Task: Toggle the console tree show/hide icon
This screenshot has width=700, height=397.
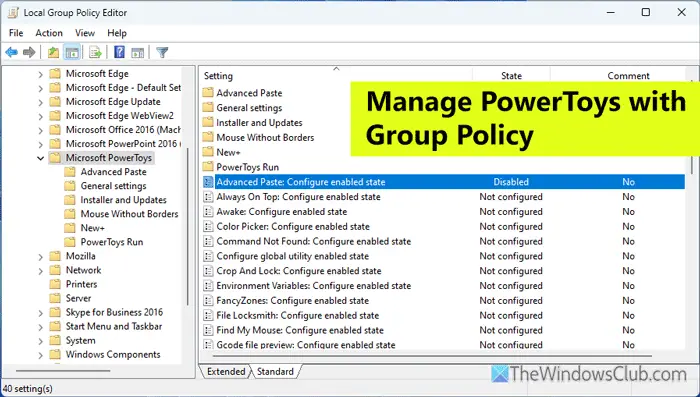Action: point(72,53)
